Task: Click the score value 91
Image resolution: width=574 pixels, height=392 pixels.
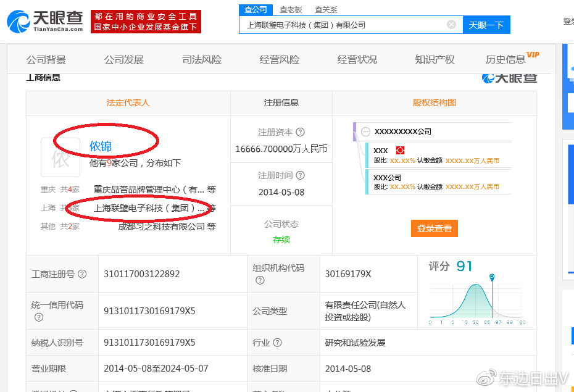Action: coord(464,266)
